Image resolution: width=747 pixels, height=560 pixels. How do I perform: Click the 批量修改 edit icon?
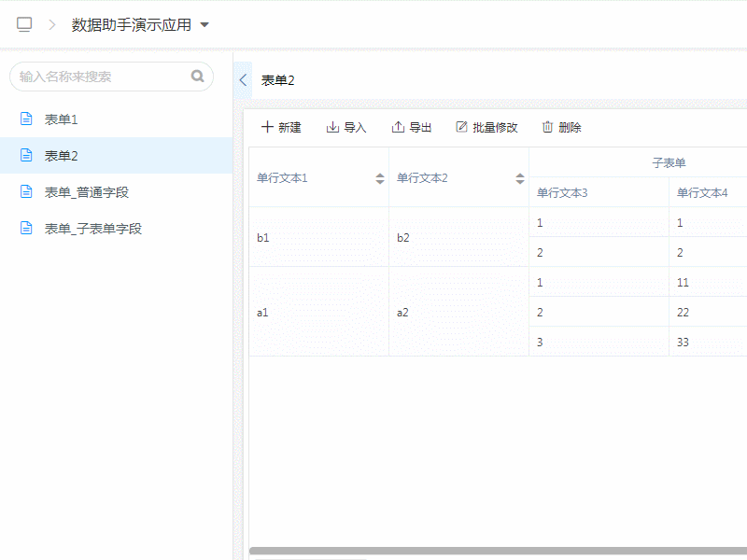tap(461, 127)
